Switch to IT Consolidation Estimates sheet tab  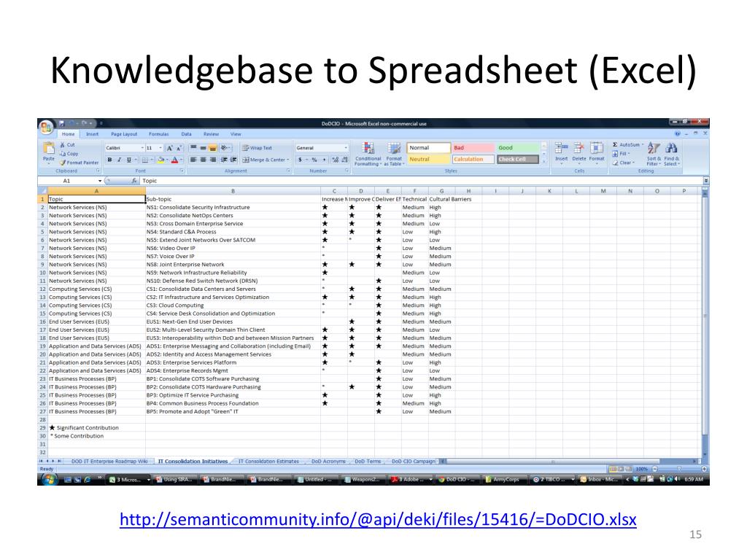point(268,462)
